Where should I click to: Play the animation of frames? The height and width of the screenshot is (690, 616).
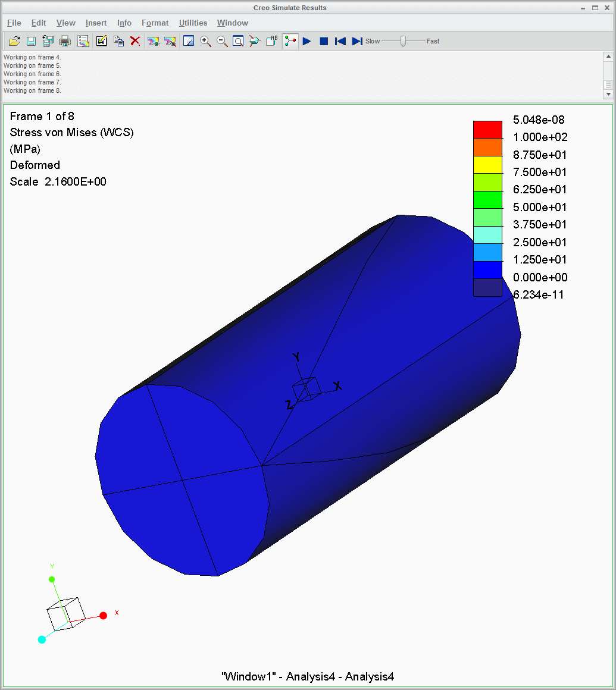coord(307,41)
